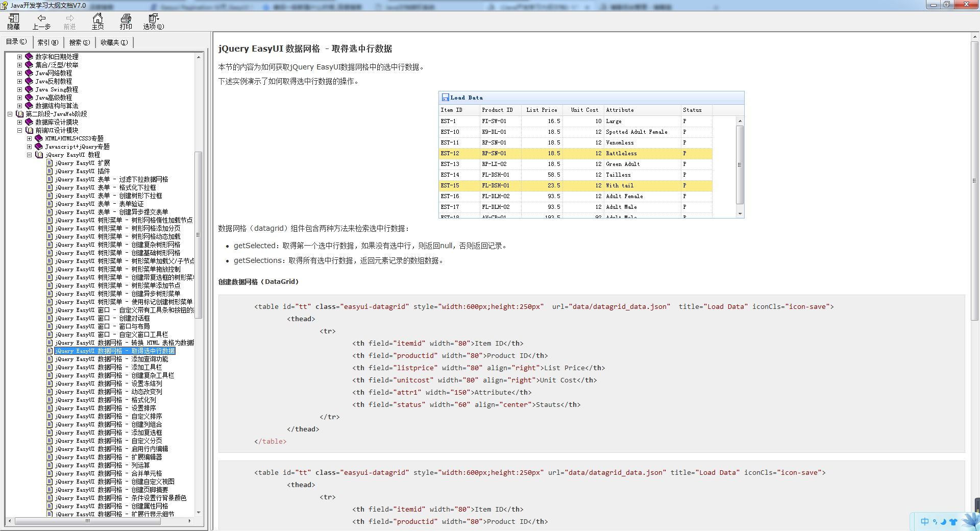Open topic 数据网格 - 设置冻结列
Image resolution: width=980 pixels, height=531 pixels.
coord(108,383)
